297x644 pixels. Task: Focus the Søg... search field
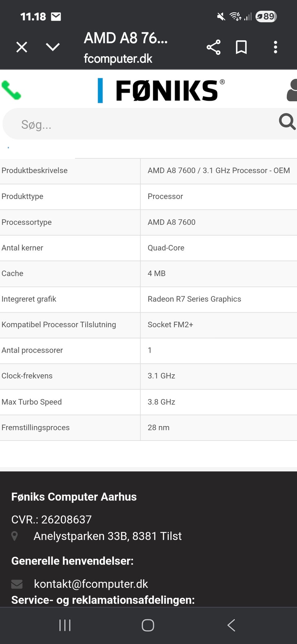[139, 124]
